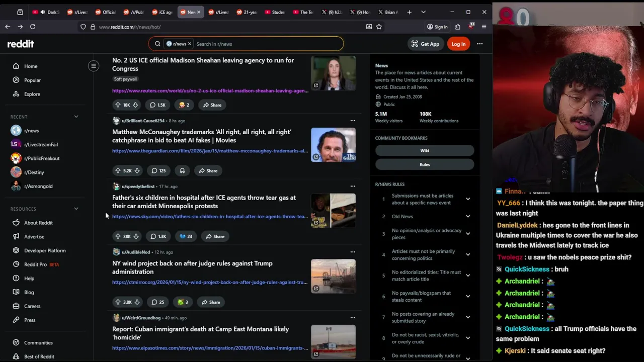This screenshot has width=644, height=362.
Task: Collapse the RECENT section in sidebar
Action: [x=76, y=117]
